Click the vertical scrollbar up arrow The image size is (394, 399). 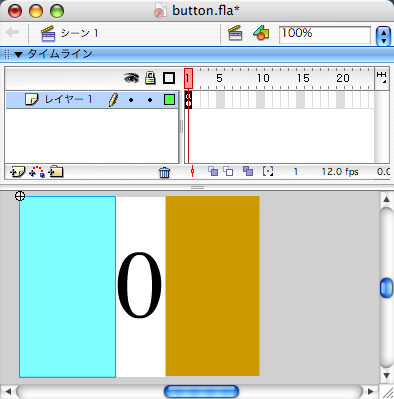386,199
